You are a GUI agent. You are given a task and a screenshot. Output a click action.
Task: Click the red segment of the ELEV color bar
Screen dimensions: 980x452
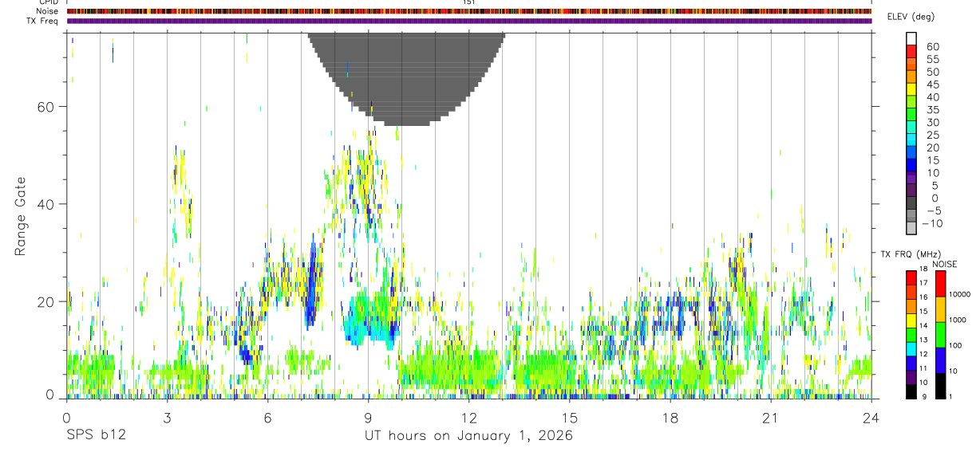pyautogui.click(x=911, y=51)
